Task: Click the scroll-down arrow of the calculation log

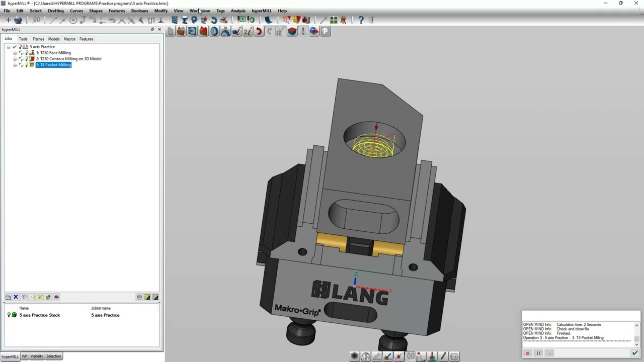Action: [636, 344]
